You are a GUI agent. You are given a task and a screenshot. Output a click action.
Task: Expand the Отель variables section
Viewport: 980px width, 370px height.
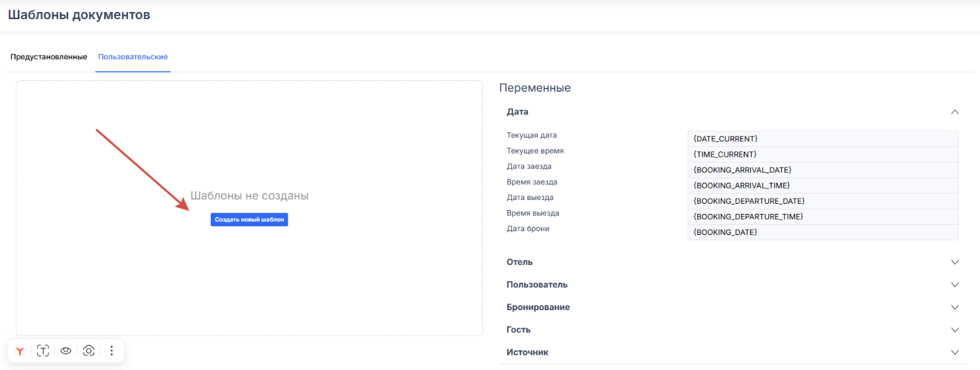(954, 262)
